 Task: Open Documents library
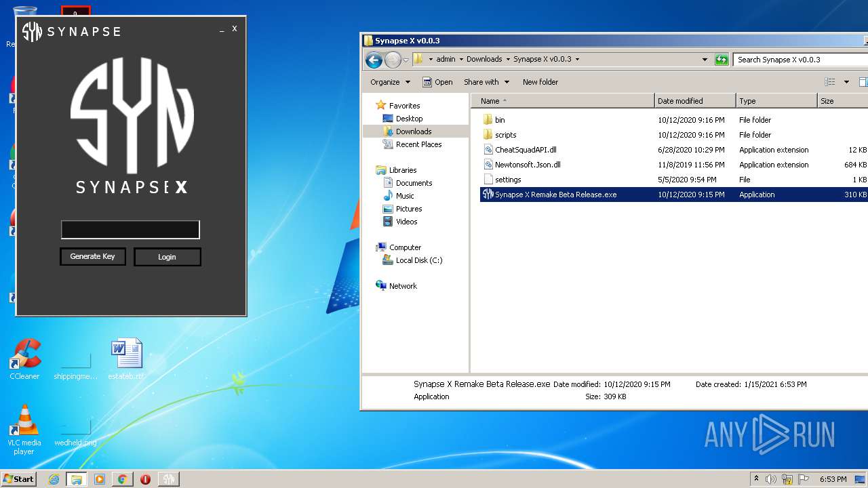tap(414, 183)
